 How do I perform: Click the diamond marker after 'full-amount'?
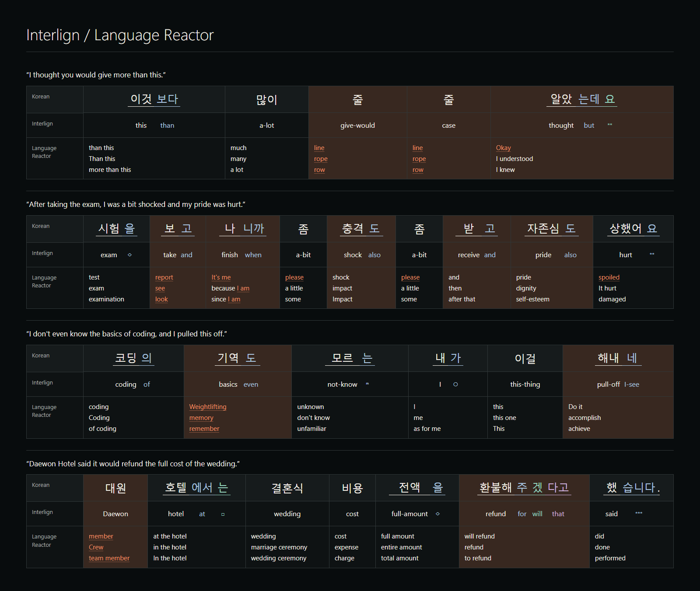437,514
